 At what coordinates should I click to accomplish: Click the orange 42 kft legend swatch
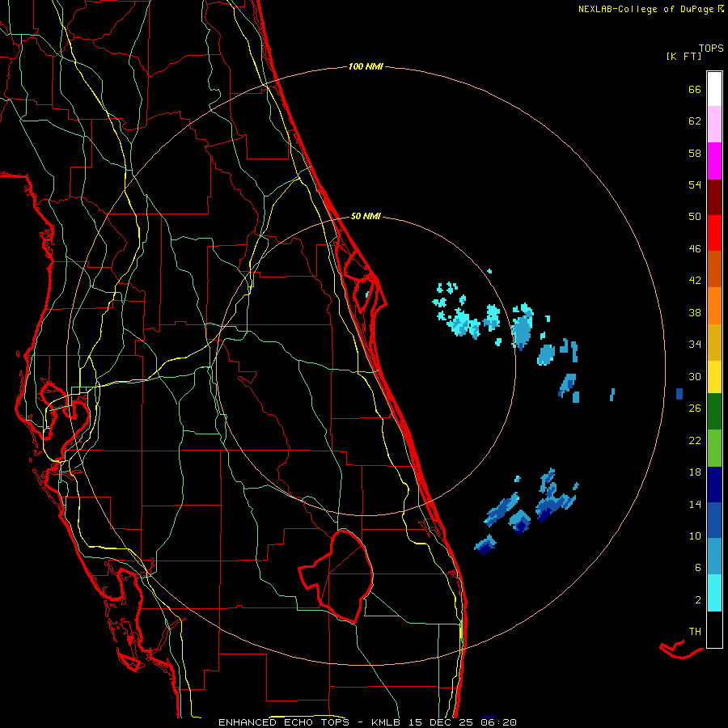click(x=714, y=306)
